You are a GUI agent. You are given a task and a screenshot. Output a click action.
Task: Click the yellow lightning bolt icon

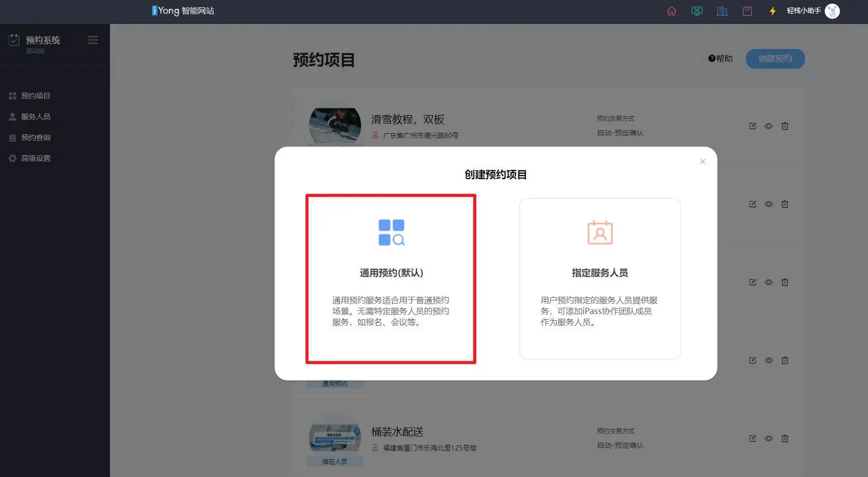pyautogui.click(x=773, y=11)
